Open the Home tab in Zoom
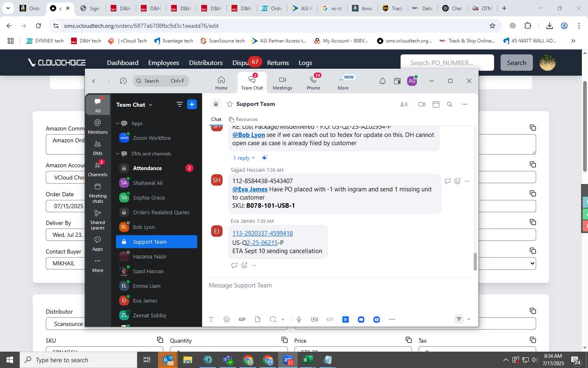 [x=221, y=83]
